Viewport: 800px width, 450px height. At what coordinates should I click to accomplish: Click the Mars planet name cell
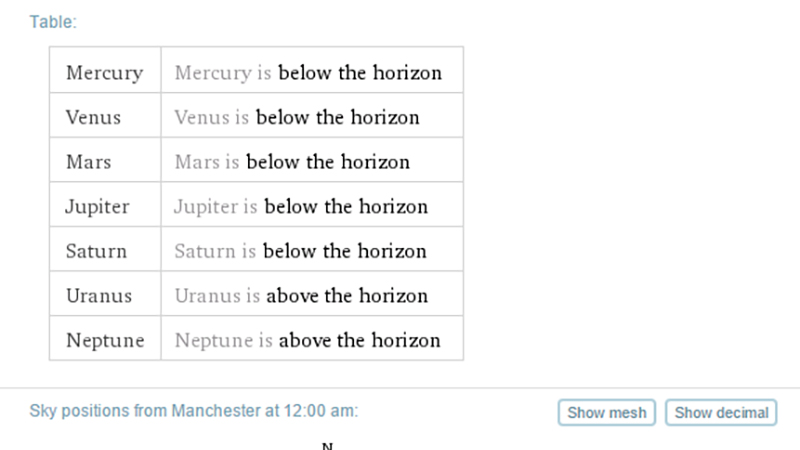(105, 160)
